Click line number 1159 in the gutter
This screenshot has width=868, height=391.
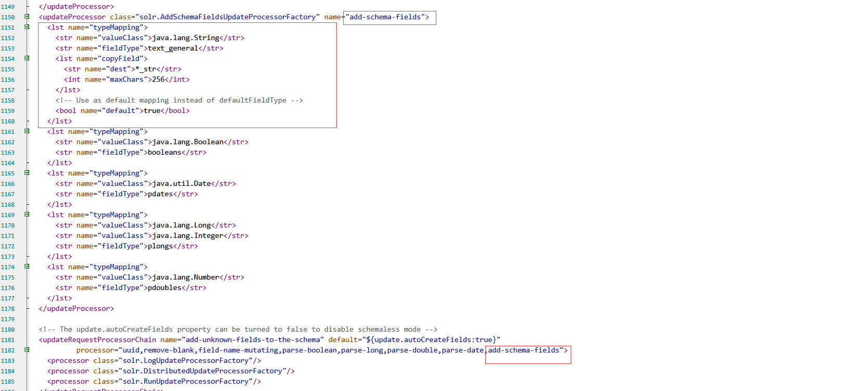(8, 111)
